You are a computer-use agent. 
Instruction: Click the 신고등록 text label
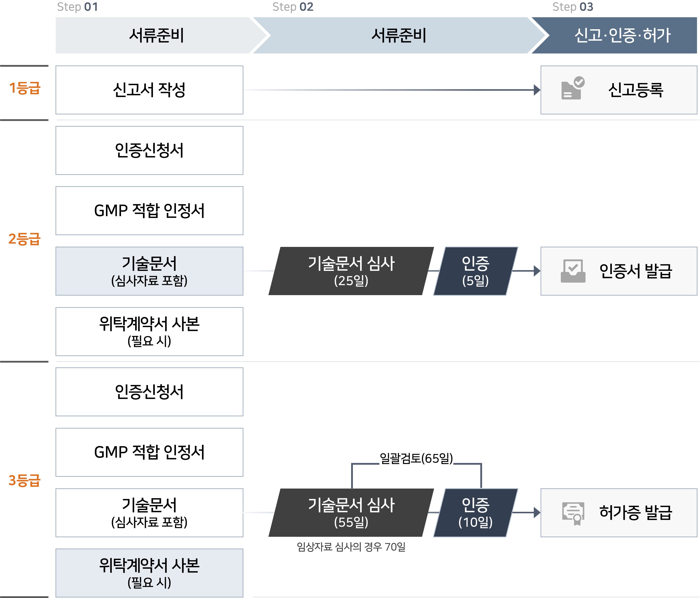(x=636, y=90)
